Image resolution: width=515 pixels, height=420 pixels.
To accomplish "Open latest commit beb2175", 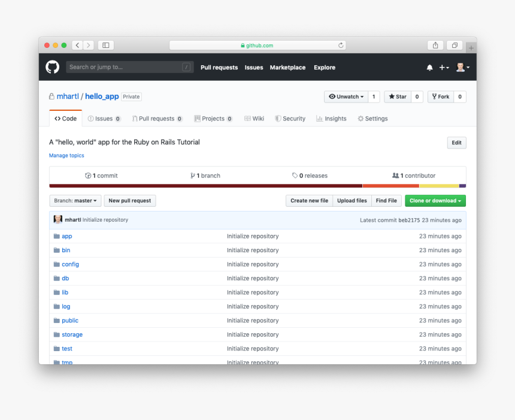I will (409, 220).
